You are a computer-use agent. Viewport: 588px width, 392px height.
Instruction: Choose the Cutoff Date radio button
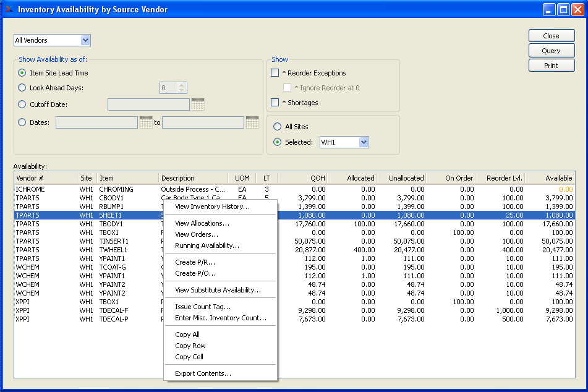[x=22, y=104]
